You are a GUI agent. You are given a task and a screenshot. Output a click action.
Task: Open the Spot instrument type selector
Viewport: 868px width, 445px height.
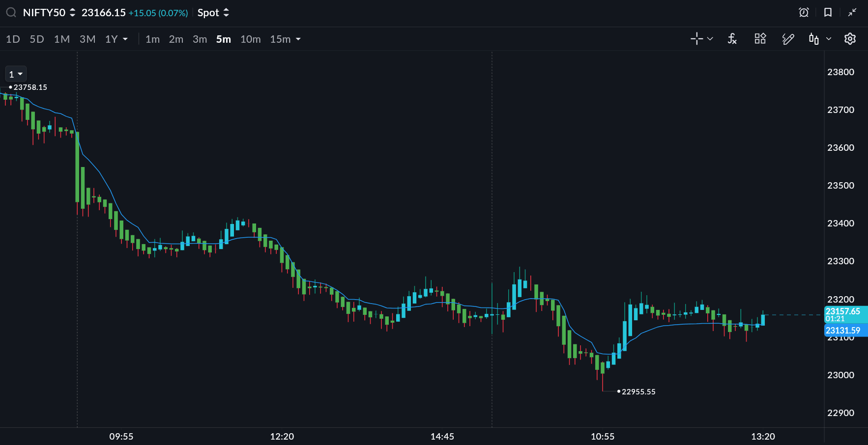(x=213, y=13)
